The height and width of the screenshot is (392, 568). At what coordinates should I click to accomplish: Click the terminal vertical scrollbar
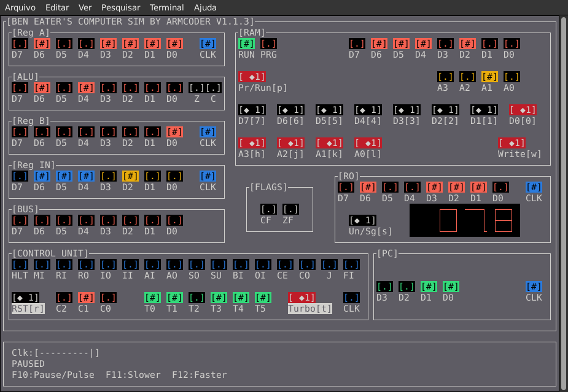564,202
